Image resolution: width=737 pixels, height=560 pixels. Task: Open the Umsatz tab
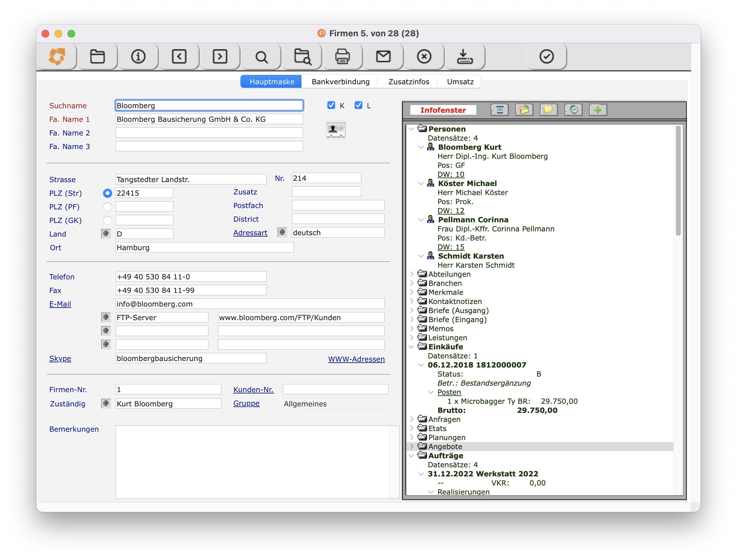[460, 82]
